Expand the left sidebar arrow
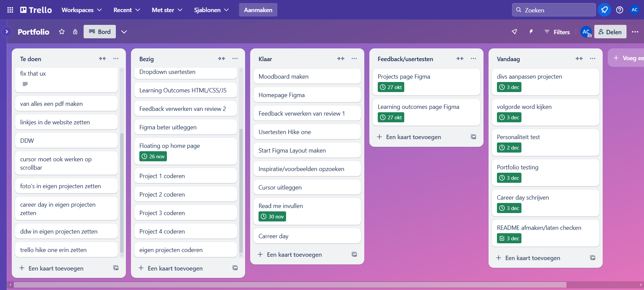Viewport: 644px width, 290px height. 7,32
